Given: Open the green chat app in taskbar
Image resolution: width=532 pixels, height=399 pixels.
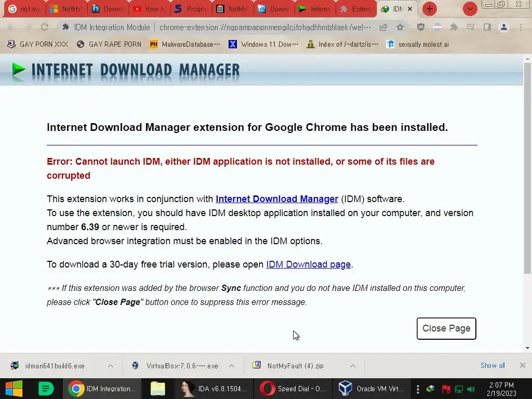Looking at the screenshot, I should pyautogui.click(x=46, y=389).
